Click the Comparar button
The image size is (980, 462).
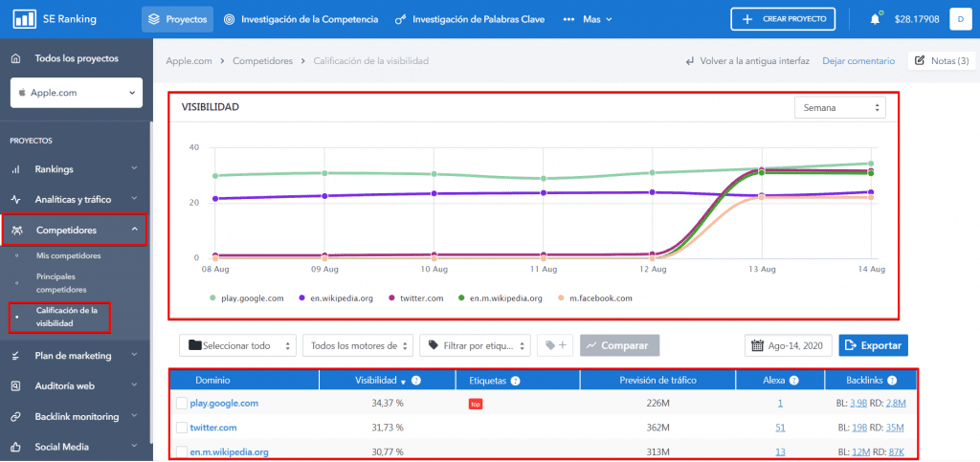(x=619, y=345)
